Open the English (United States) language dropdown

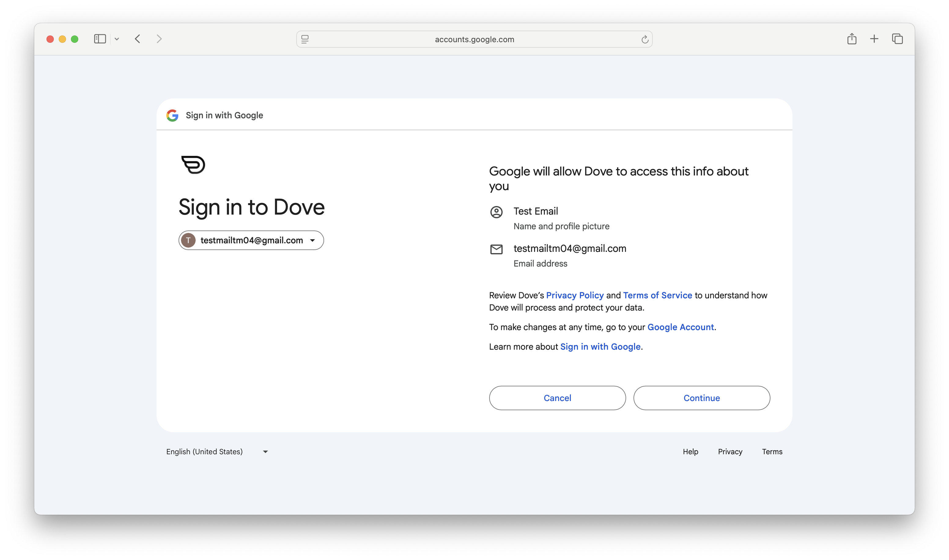pos(217,452)
